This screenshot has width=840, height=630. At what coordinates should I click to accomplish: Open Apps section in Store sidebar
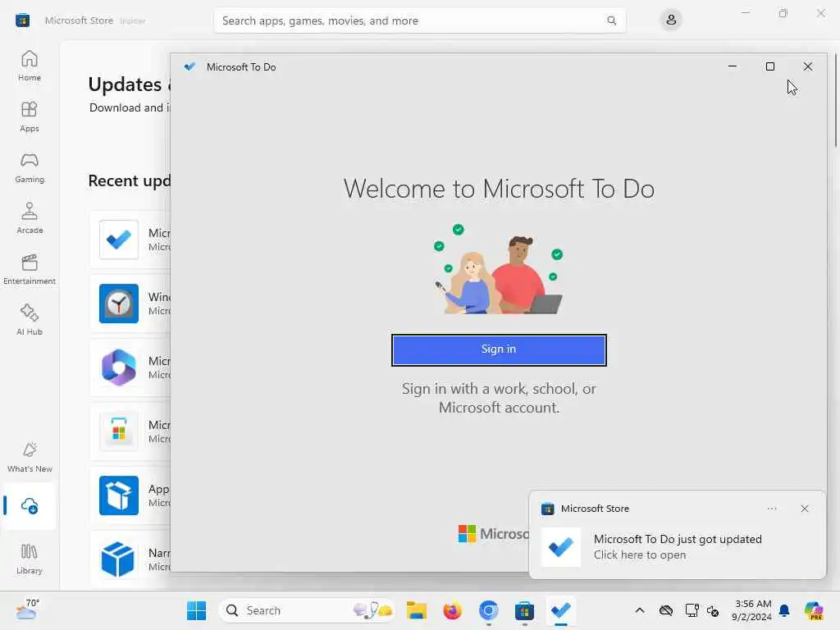[x=29, y=116]
